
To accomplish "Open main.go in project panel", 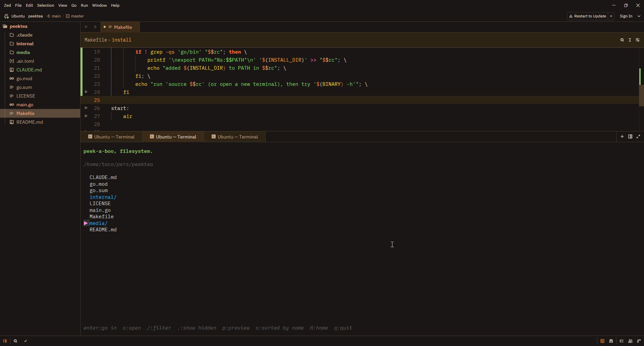I will 40,105.
